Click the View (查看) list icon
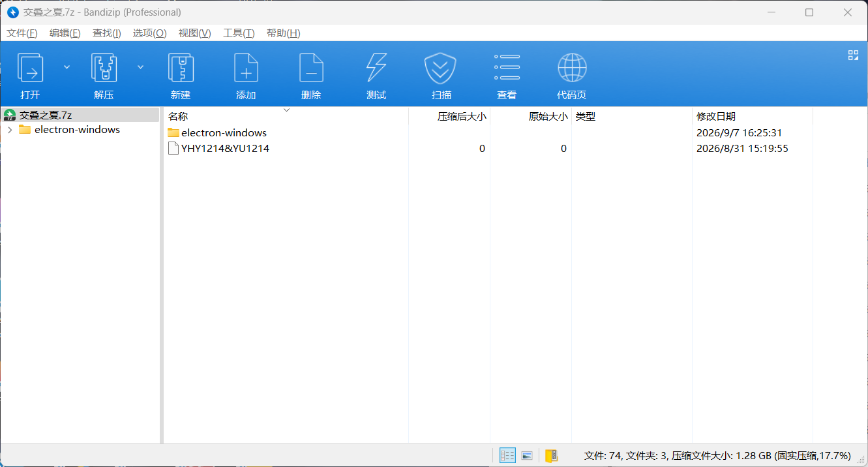Screen dimensions: 868x467 tap(507, 68)
